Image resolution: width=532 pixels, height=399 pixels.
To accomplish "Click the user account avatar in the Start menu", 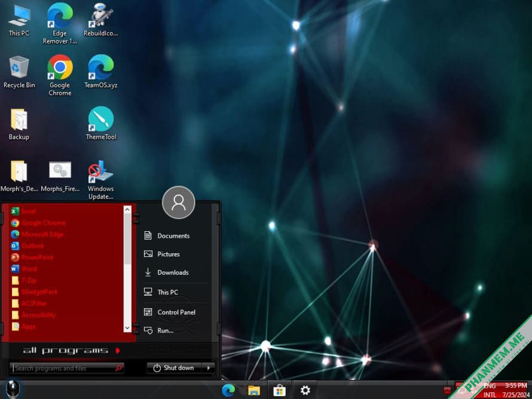I will click(179, 202).
